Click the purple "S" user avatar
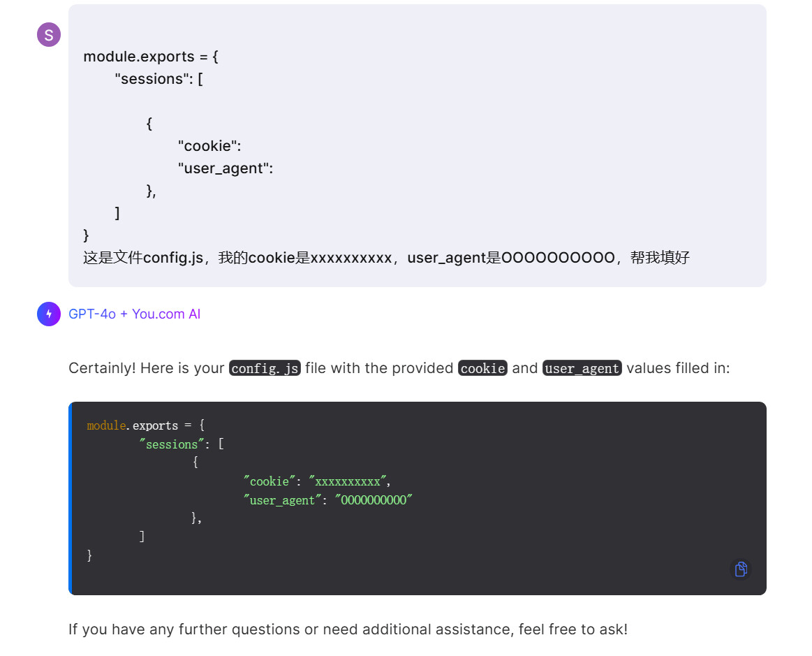Viewport: 812px width, 656px height. coord(49,34)
